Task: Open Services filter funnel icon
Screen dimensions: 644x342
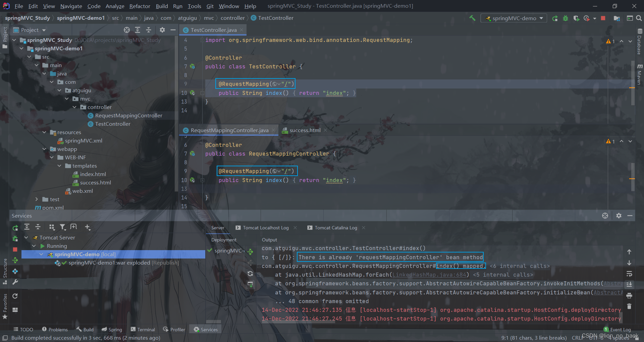Action: coord(62,227)
